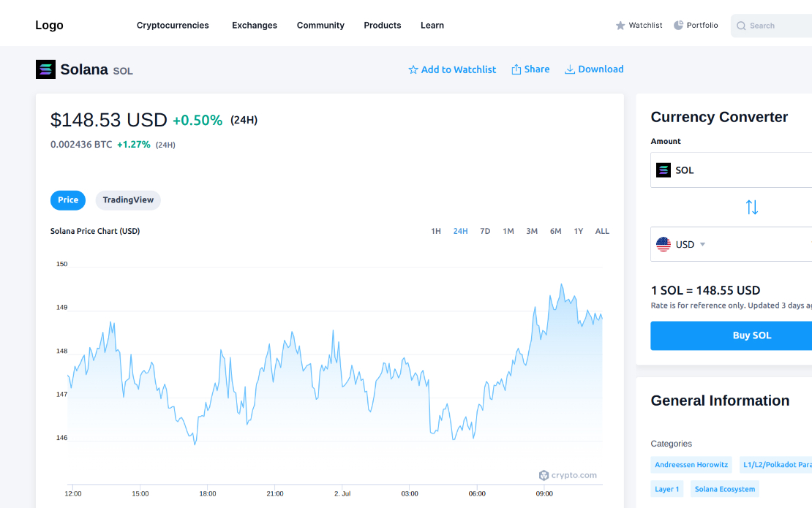Click the Add to Watchlist star icon
The image size is (812, 508).
click(413, 69)
